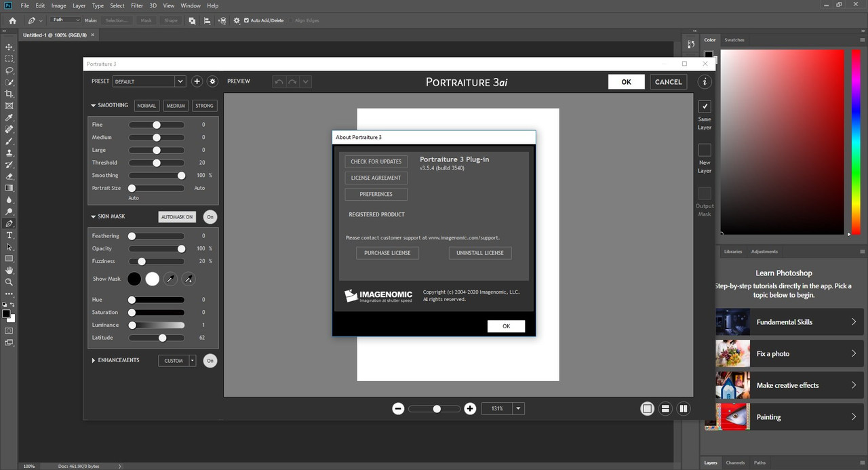Click UNINSTALL LICENSE button
The image size is (868, 470).
(x=480, y=253)
